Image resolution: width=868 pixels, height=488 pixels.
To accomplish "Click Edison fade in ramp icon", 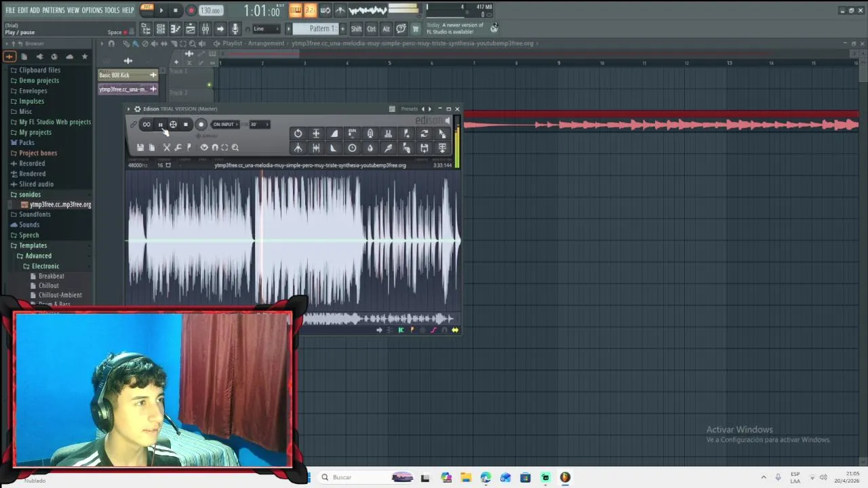I will (x=334, y=134).
